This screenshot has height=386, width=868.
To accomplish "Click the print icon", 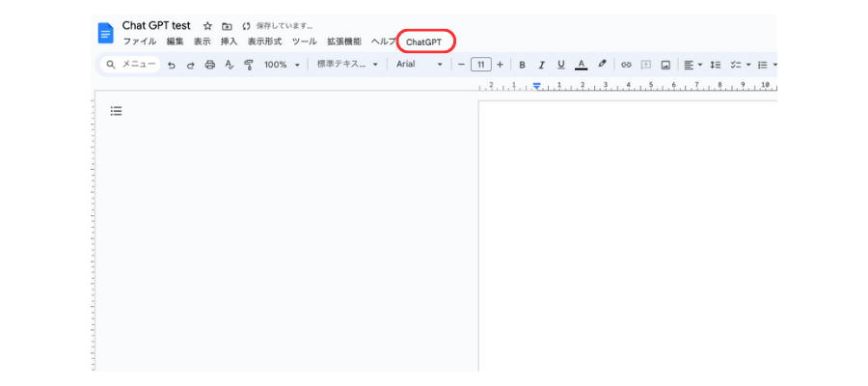I will [x=210, y=65].
